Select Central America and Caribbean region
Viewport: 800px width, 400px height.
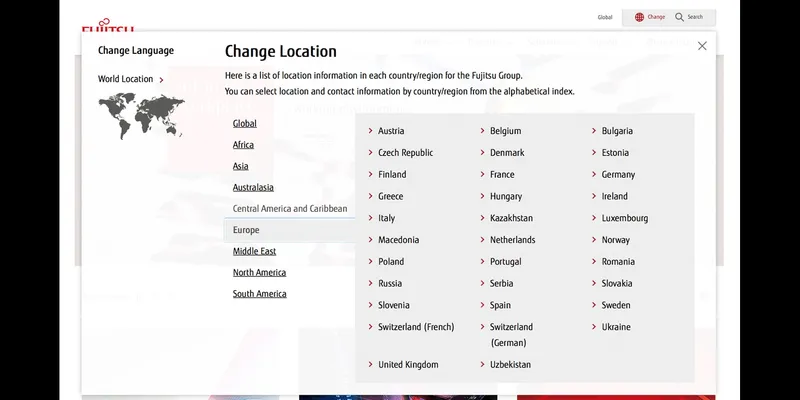click(290, 209)
